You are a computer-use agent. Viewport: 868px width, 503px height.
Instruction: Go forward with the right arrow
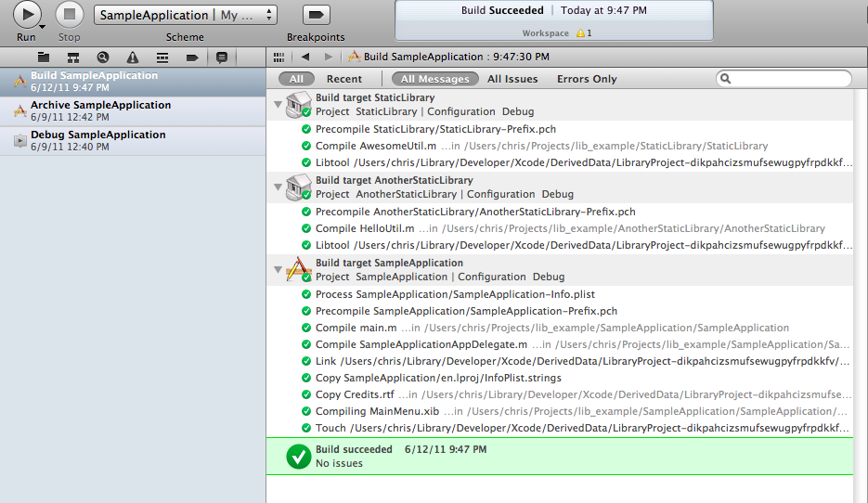pyautogui.click(x=329, y=57)
